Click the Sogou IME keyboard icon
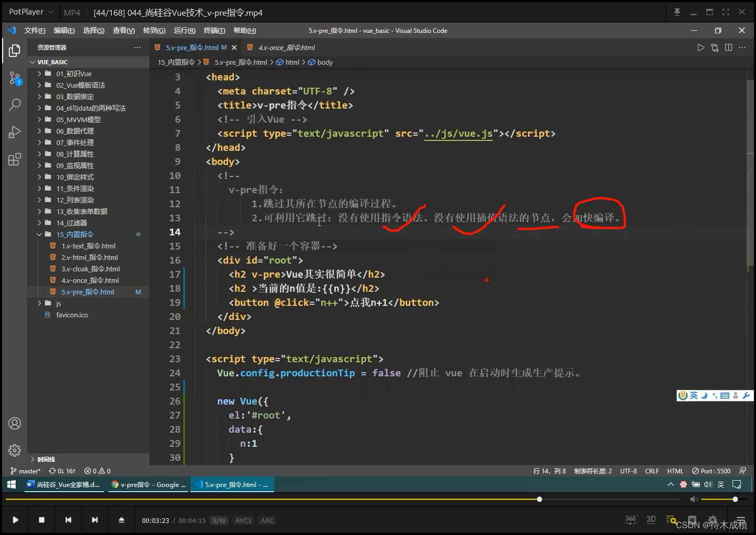756x535 pixels. coord(725,396)
